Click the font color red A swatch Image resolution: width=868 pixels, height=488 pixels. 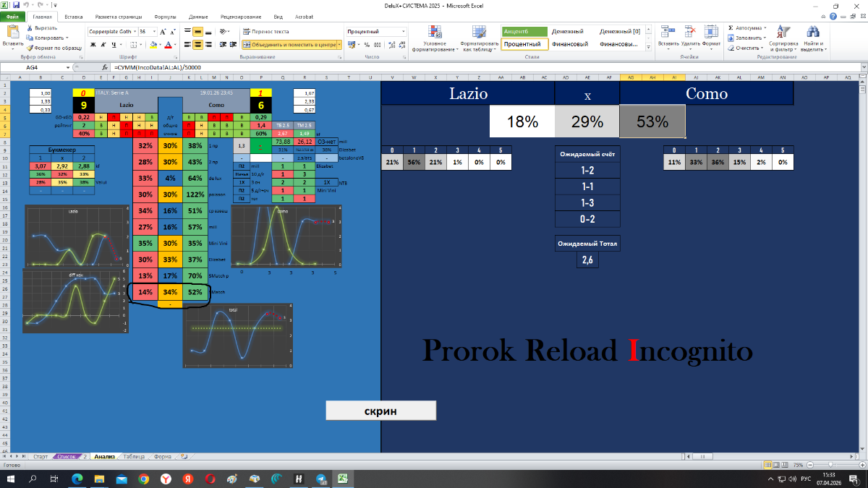[169, 44]
